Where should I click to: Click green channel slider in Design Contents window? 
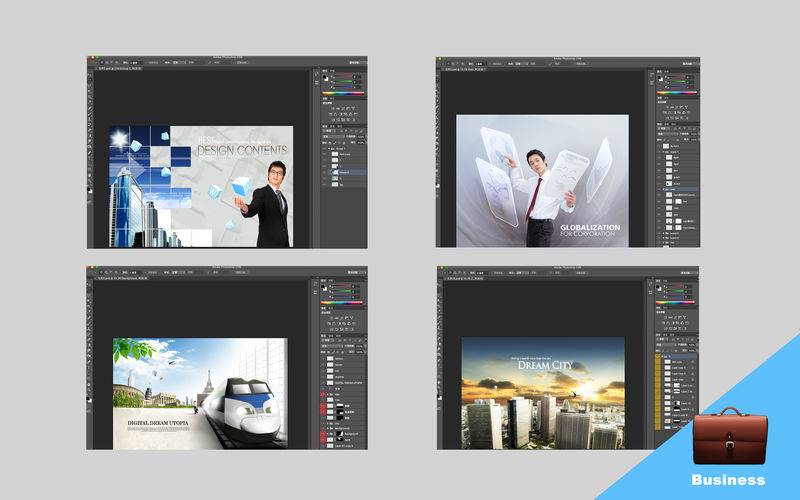343,82
